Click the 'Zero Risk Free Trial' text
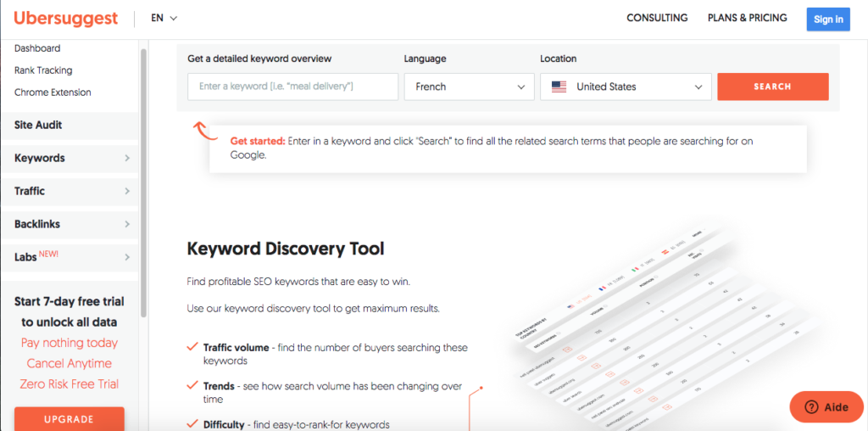This screenshot has height=431, width=868. click(70, 383)
